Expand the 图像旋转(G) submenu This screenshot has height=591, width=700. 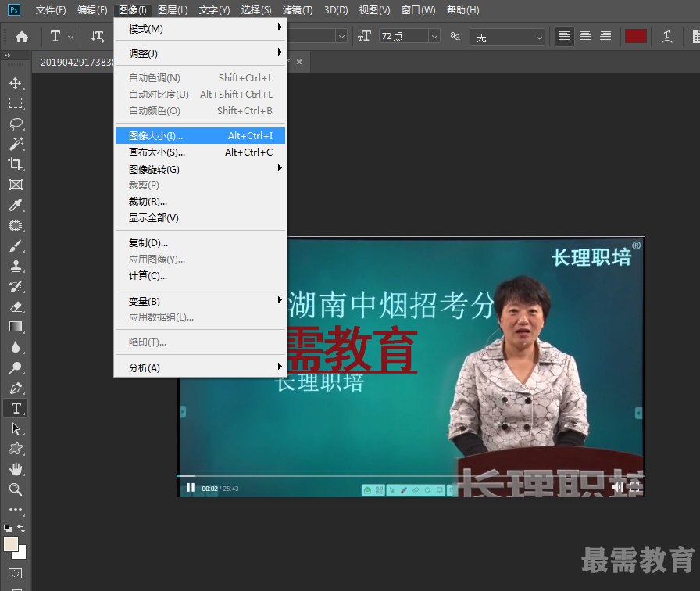click(200, 170)
